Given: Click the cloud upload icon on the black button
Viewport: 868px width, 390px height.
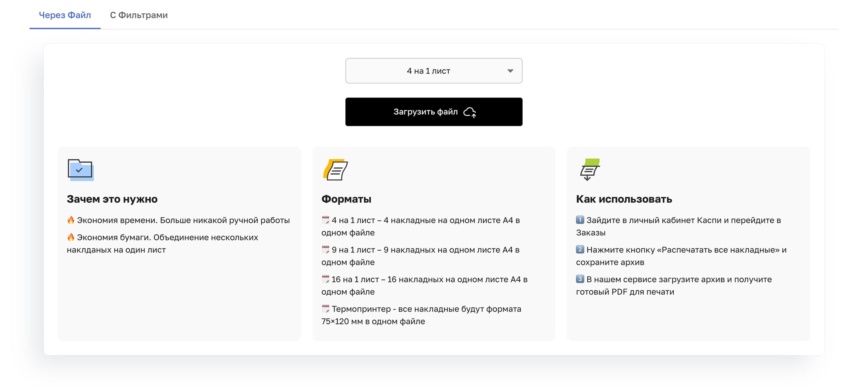Looking at the screenshot, I should (470, 112).
